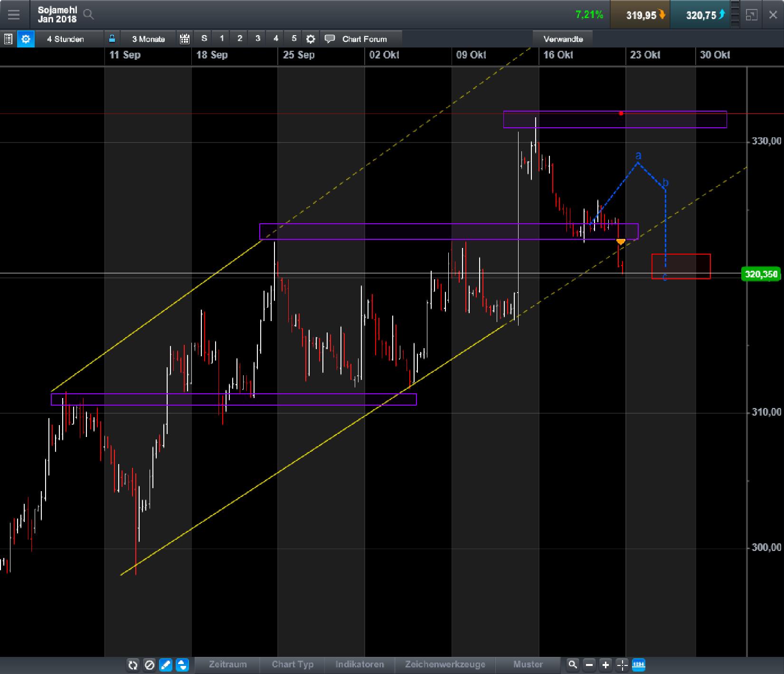Open the Muster menu
Viewport: 784px width, 674px height.
(x=528, y=665)
